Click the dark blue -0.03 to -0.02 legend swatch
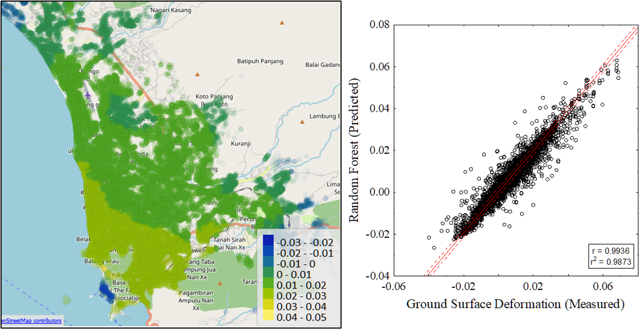644x329 pixels. click(268, 241)
